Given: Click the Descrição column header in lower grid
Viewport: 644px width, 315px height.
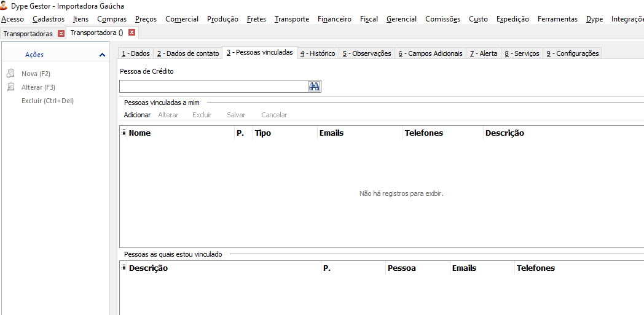Looking at the screenshot, I should [x=224, y=268].
